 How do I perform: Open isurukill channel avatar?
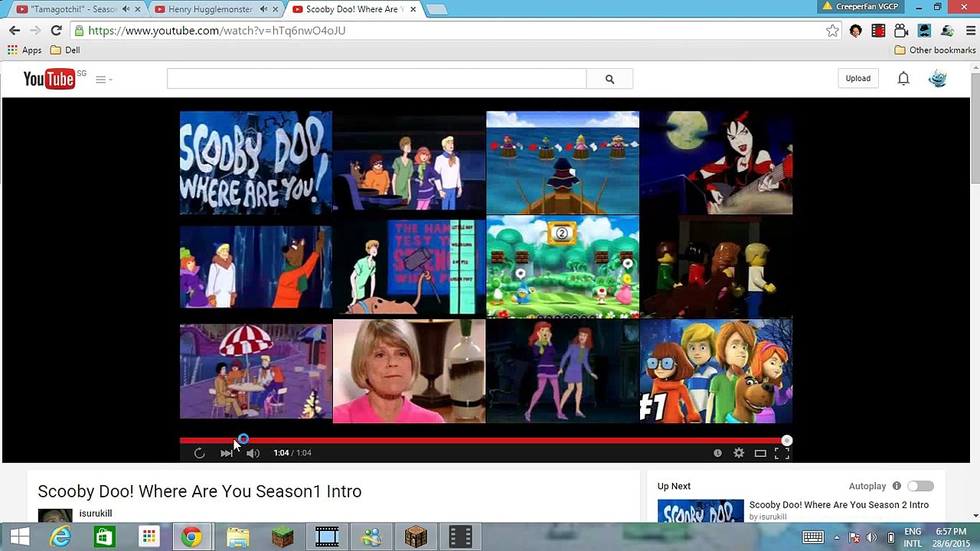click(55, 515)
